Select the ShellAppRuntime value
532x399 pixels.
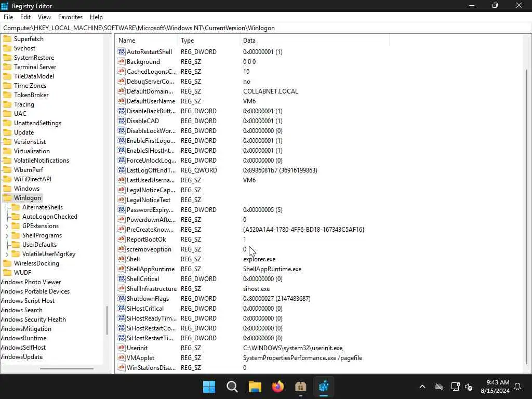tap(150, 269)
